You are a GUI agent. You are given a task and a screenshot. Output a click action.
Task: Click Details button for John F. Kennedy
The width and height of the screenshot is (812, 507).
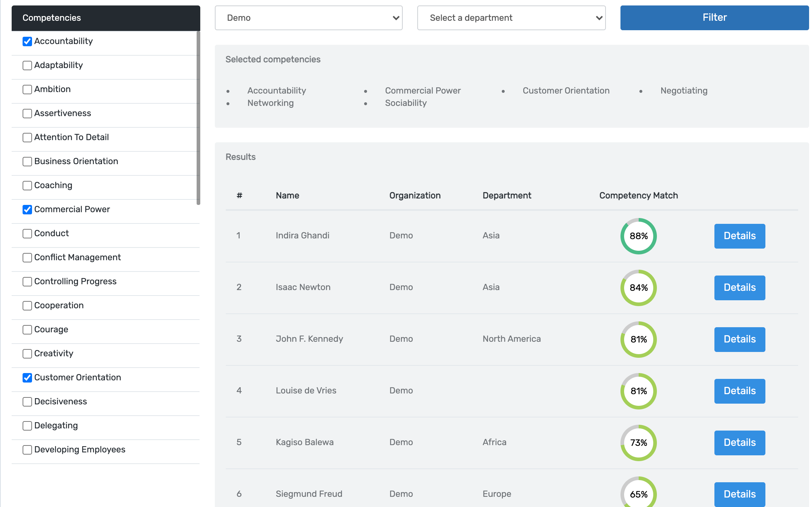pos(738,339)
